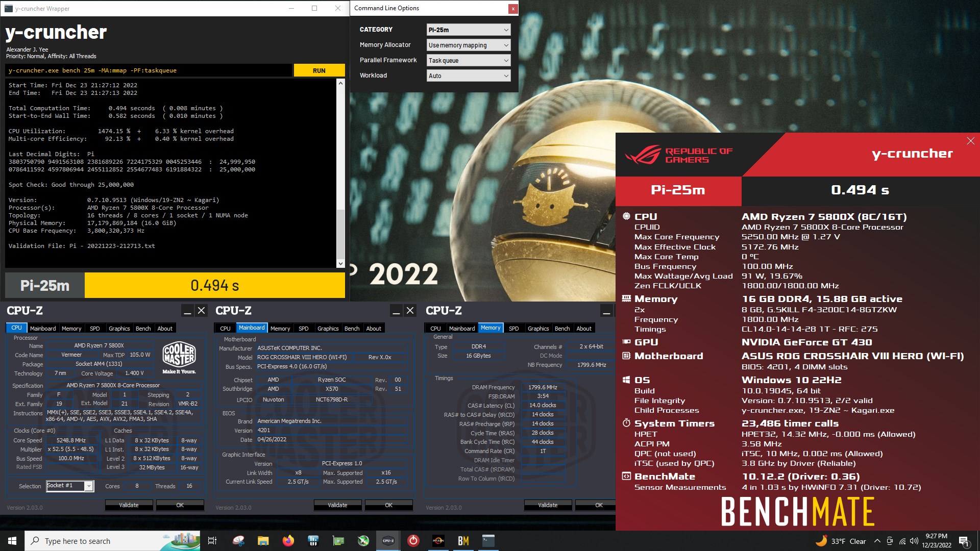
Task: Click the GPU section icon in BenchMate panel
Action: click(x=626, y=342)
